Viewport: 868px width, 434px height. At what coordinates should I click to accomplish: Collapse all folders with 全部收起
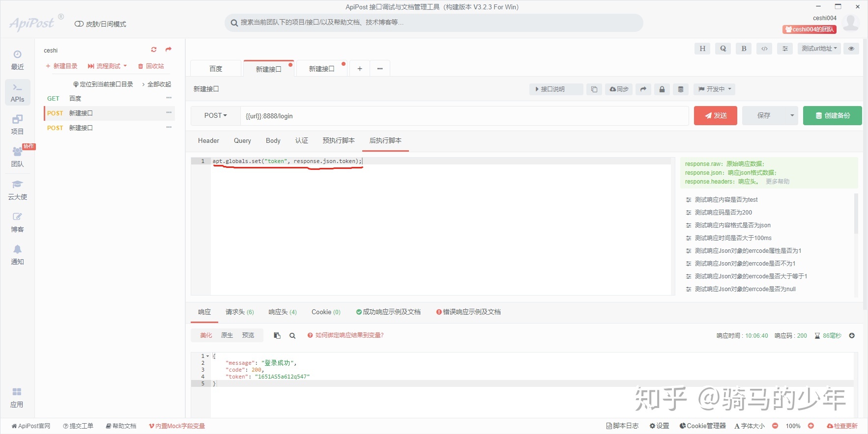click(x=157, y=84)
